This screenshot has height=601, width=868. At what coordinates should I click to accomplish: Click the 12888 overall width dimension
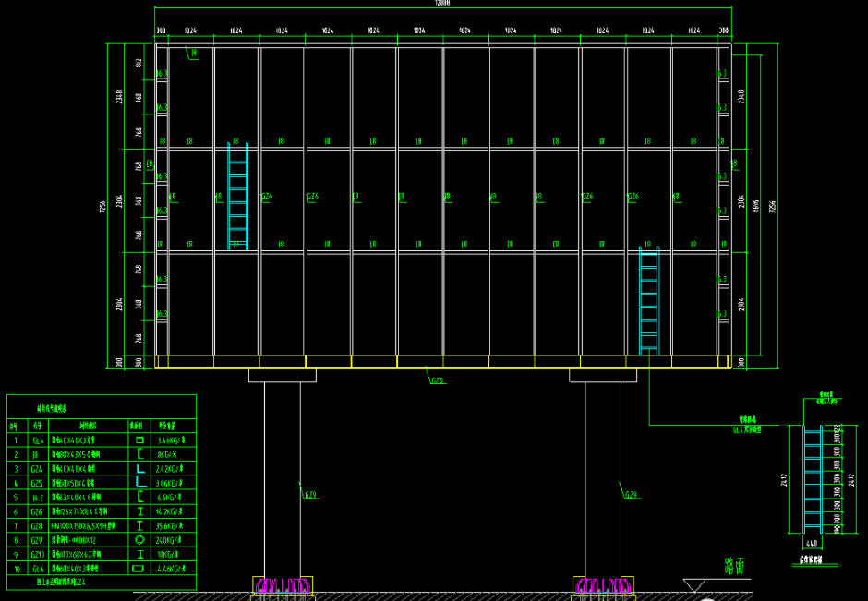tap(443, 4)
